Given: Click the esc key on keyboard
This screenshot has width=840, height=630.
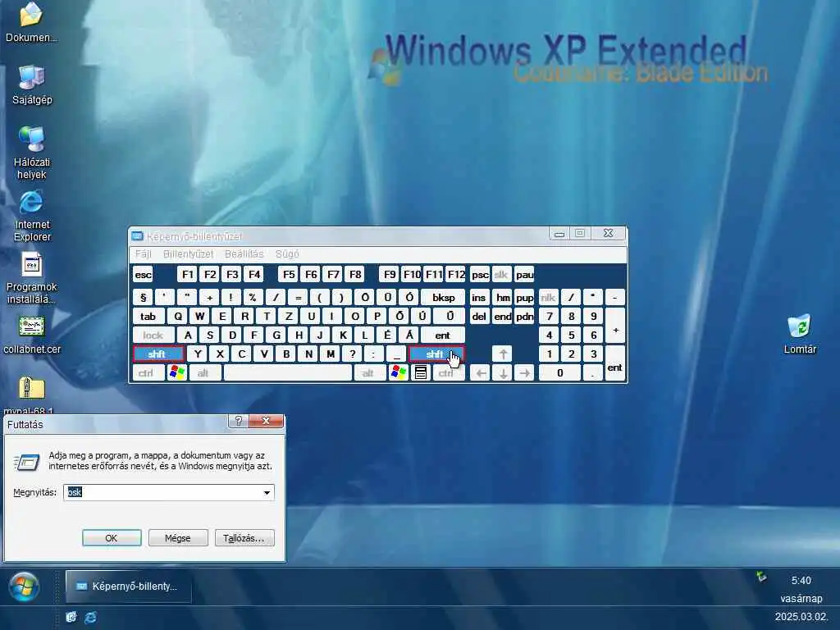Looking at the screenshot, I should [x=143, y=275].
